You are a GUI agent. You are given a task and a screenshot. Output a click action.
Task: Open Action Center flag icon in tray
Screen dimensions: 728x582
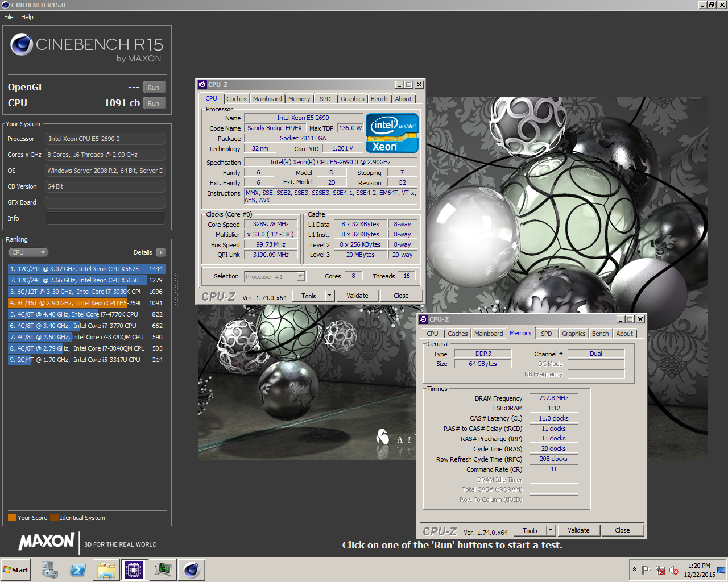pyautogui.click(x=647, y=570)
